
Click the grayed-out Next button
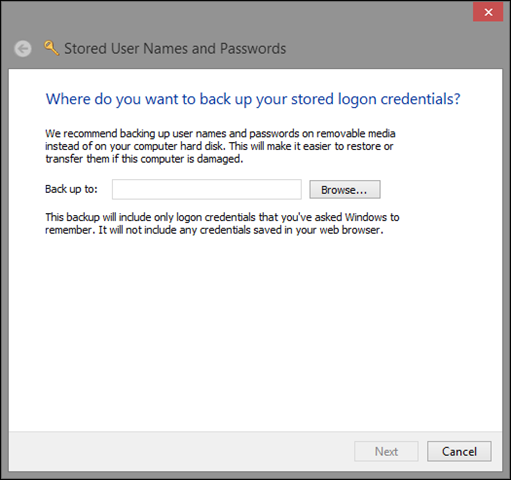386,451
